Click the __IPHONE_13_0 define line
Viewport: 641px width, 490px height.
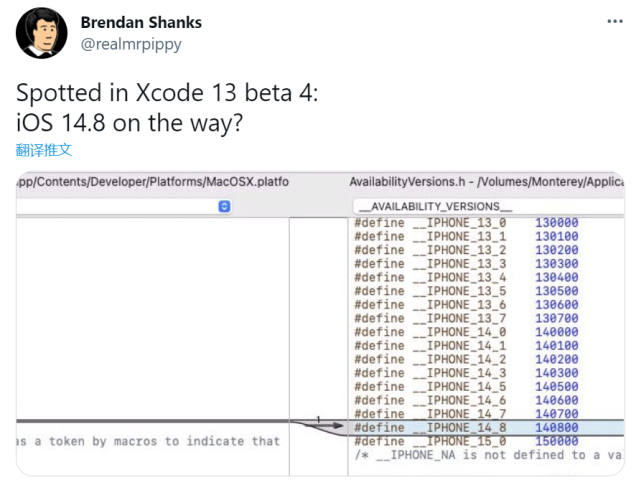(430, 223)
